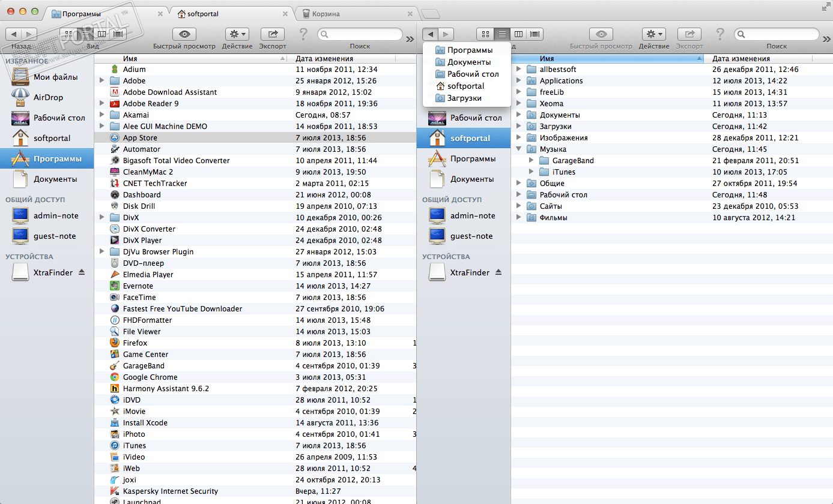Switch right pane to column view
Screen dimensions: 833x504
pyautogui.click(x=519, y=34)
